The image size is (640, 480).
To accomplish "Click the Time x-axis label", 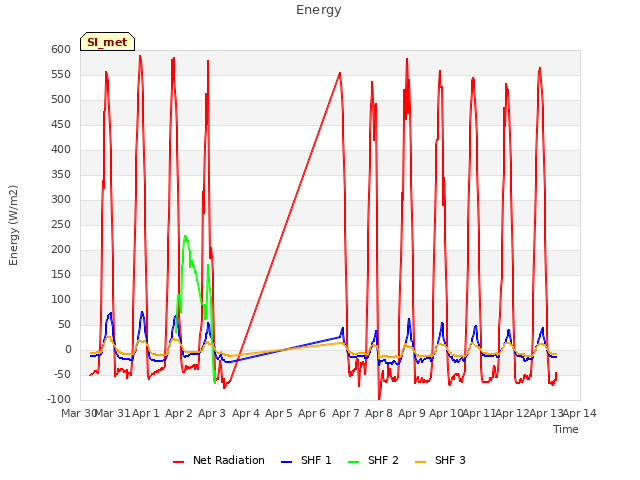I will click(x=566, y=429).
